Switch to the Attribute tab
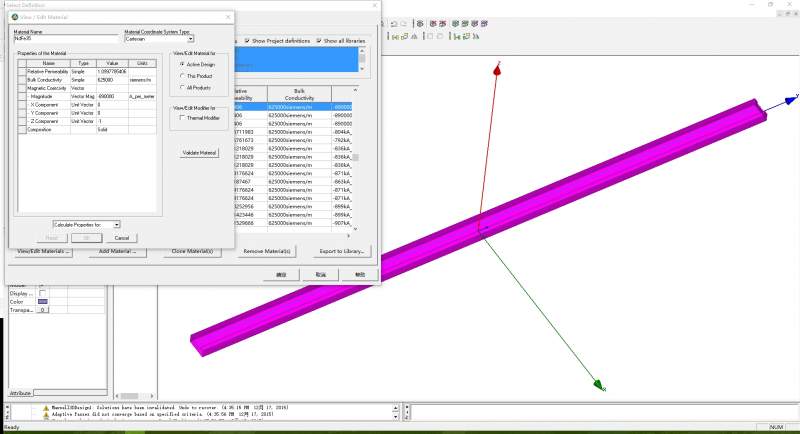The width and height of the screenshot is (800, 434). coord(20,393)
